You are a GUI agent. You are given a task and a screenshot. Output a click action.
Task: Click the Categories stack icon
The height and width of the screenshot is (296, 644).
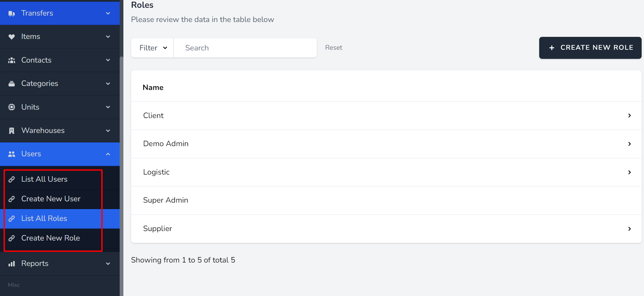11,84
